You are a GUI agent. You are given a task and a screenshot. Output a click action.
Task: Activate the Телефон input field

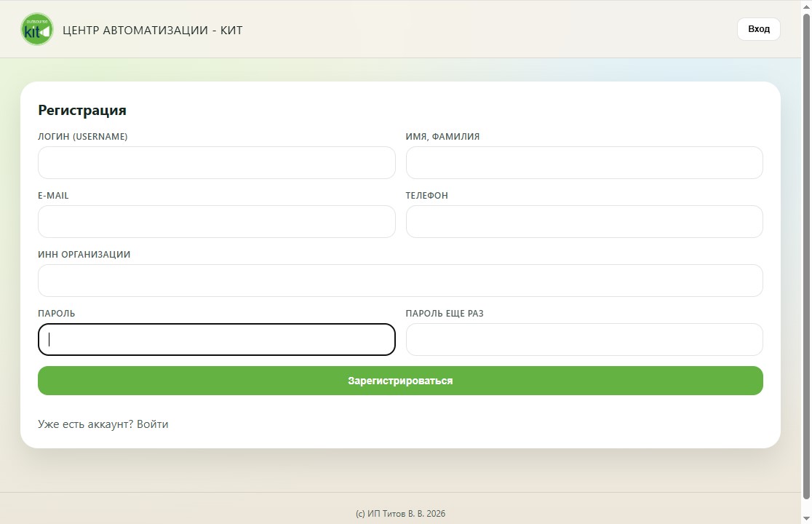click(584, 221)
